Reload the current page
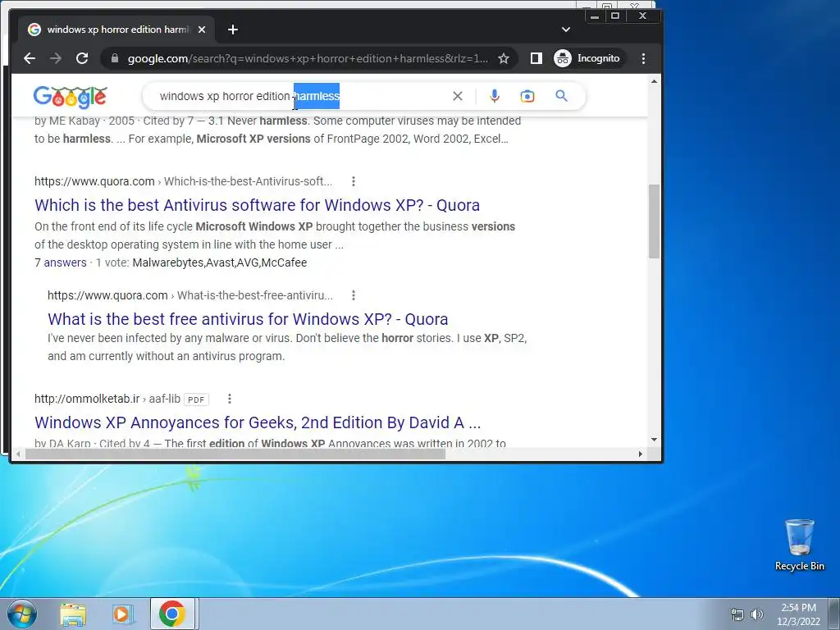Image resolution: width=840 pixels, height=630 pixels. click(x=82, y=58)
